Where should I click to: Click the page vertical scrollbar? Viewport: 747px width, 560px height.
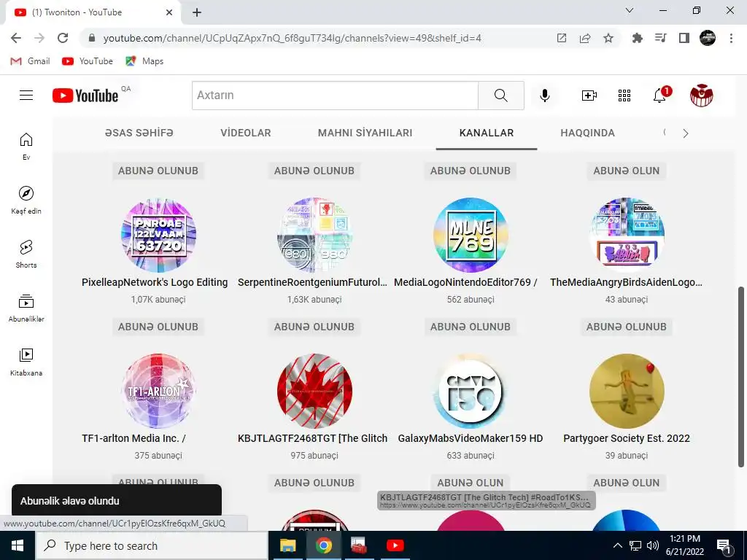point(741,377)
